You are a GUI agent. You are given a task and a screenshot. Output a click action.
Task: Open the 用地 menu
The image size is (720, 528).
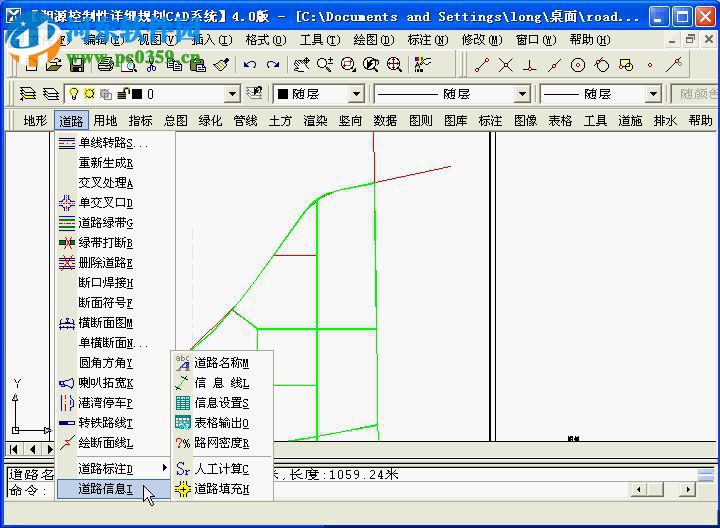click(x=105, y=121)
